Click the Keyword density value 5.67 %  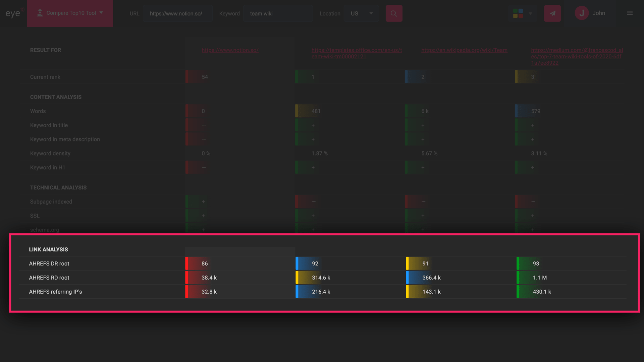pos(429,153)
